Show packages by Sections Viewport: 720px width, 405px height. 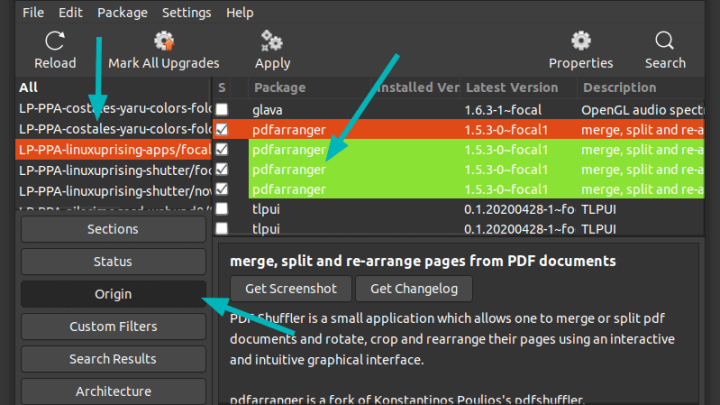(x=113, y=229)
